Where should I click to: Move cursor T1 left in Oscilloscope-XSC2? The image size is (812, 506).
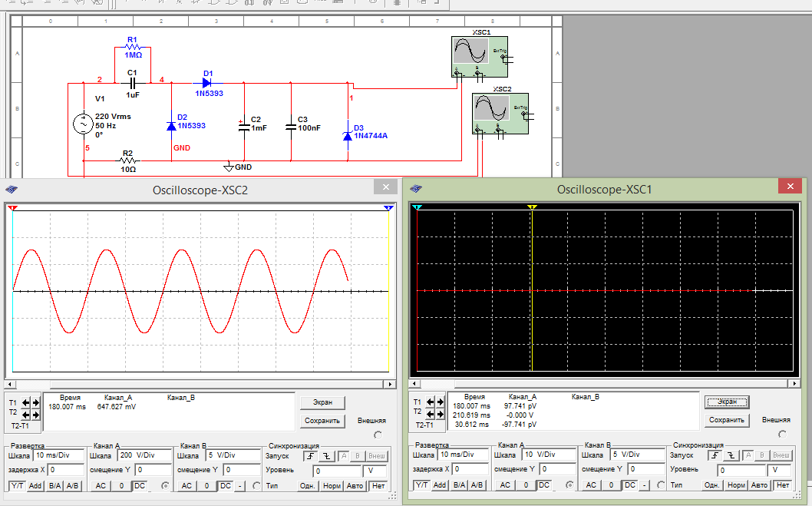pyautogui.click(x=26, y=402)
